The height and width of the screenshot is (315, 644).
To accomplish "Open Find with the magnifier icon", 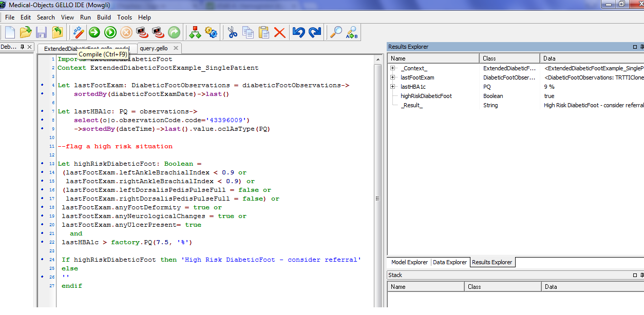I will [336, 32].
